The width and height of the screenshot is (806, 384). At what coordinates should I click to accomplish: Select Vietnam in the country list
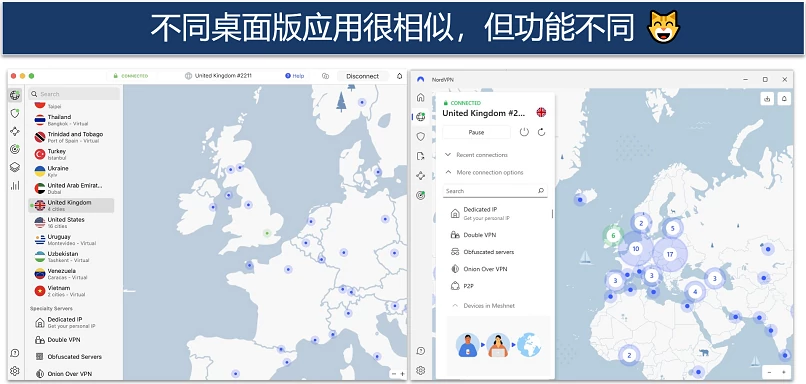point(71,291)
